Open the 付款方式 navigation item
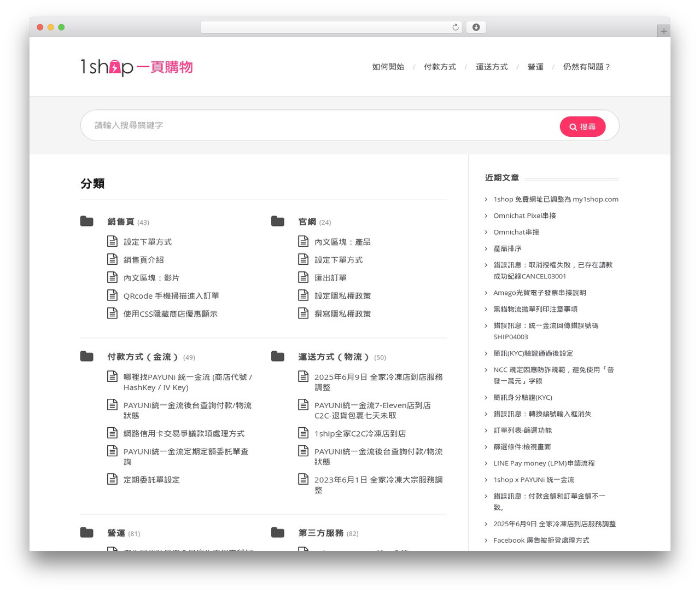Image resolution: width=700 pixels, height=593 pixels. 440,67
